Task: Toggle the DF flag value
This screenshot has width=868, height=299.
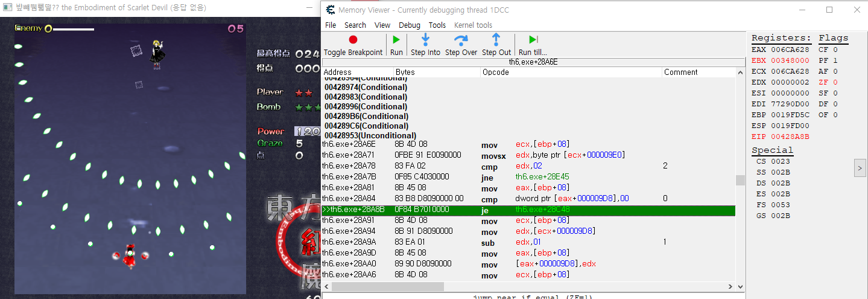Action: [x=835, y=104]
